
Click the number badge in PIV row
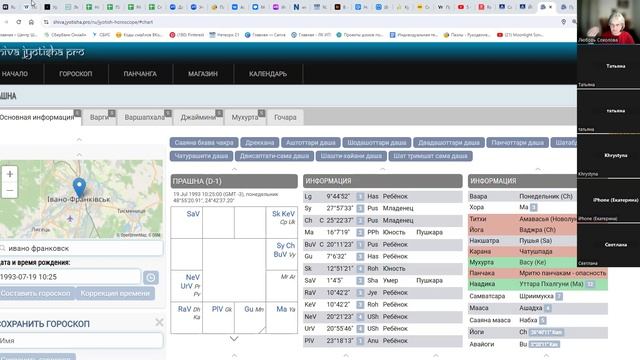pos(360,341)
